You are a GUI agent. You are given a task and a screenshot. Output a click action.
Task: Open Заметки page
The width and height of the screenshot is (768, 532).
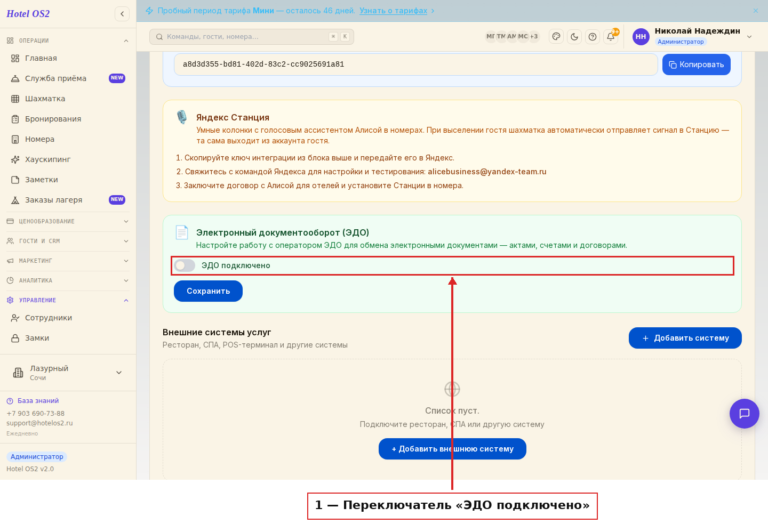pos(68,180)
